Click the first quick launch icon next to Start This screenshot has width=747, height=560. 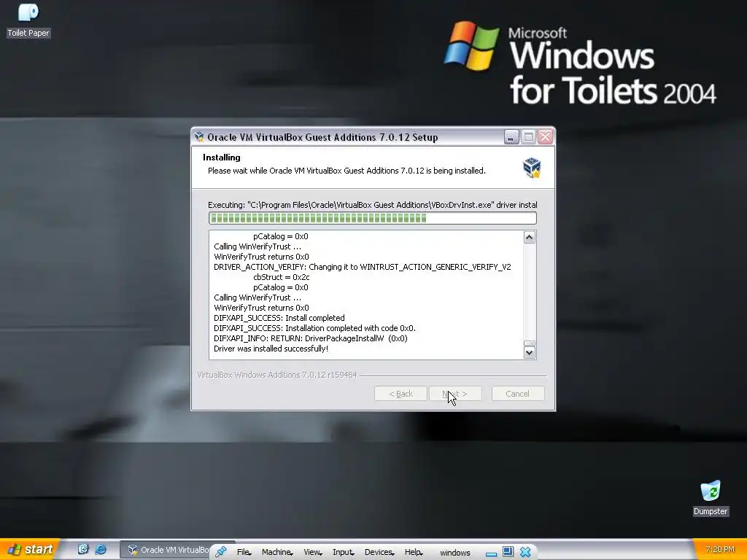pyautogui.click(x=83, y=549)
